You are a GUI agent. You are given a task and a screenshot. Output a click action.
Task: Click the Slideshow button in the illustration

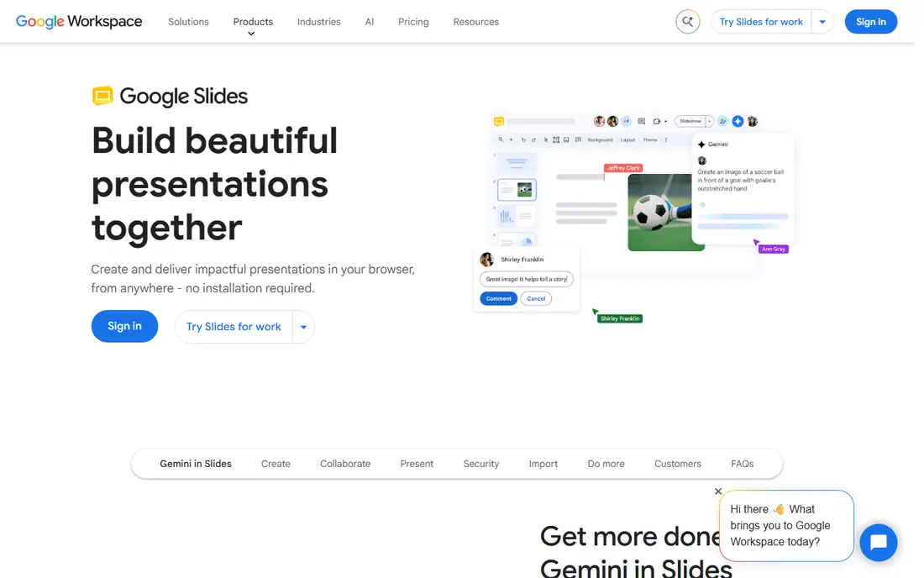coord(690,121)
